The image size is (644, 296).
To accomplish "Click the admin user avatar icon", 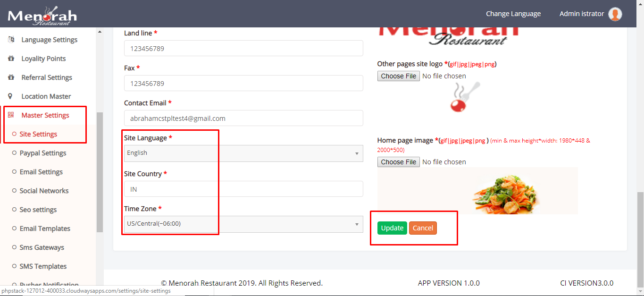I will click(615, 14).
